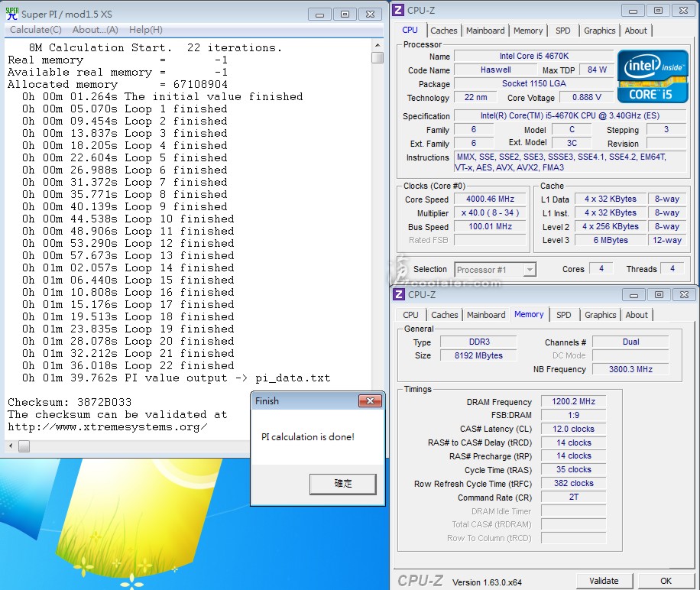Viewport: 700px width, 590px height.
Task: Minimize the lower CPU-Z Memory window
Action: (x=634, y=295)
